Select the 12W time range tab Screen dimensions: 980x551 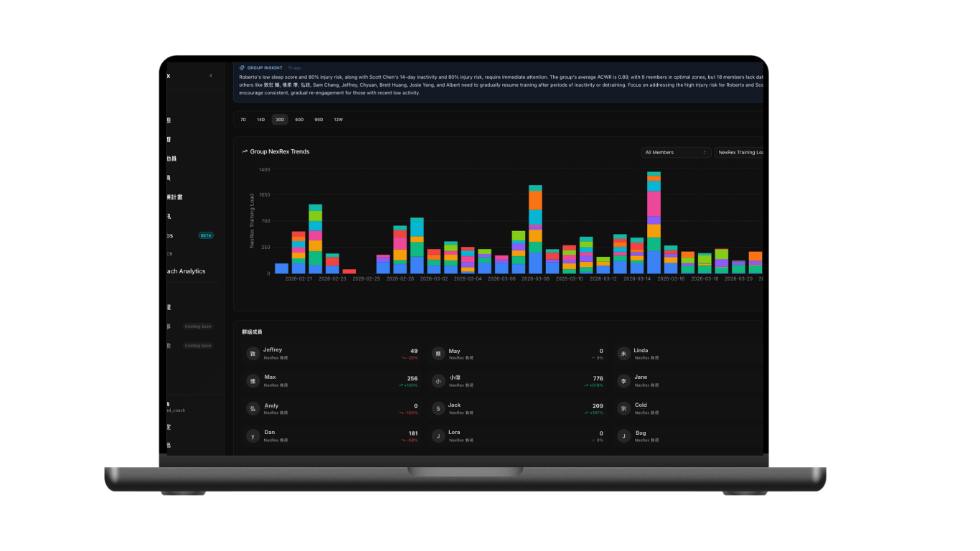[x=337, y=119]
